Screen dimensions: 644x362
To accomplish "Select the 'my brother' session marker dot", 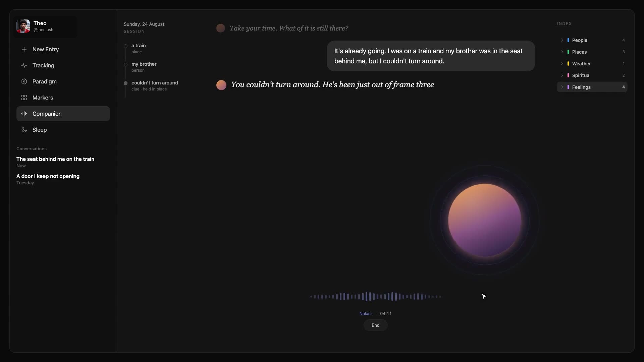I will pyautogui.click(x=125, y=65).
